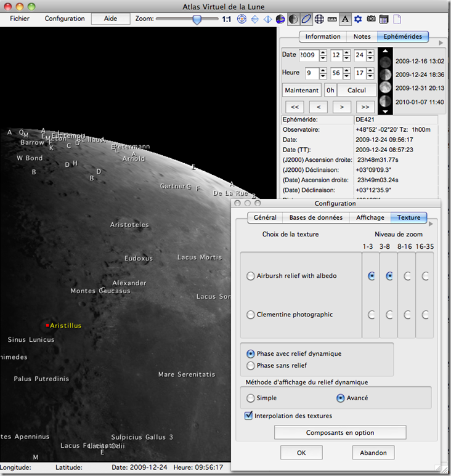
Task: Click the up arrow above the phase list
Action: pyautogui.click(x=385, y=51)
